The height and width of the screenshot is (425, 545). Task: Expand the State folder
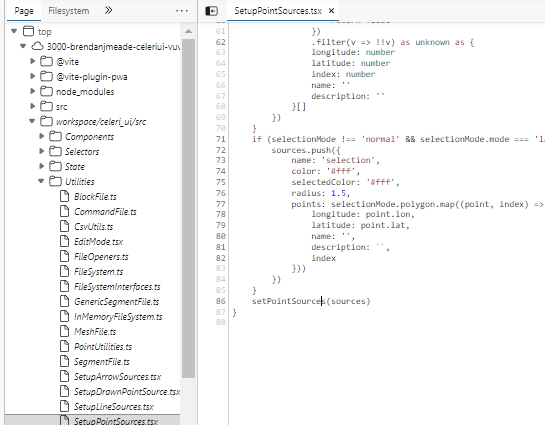42,166
